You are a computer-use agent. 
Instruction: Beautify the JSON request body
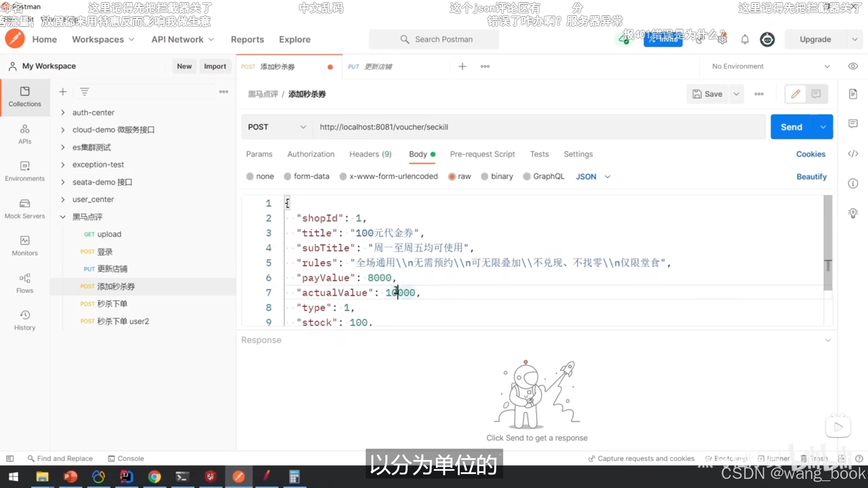(x=811, y=177)
